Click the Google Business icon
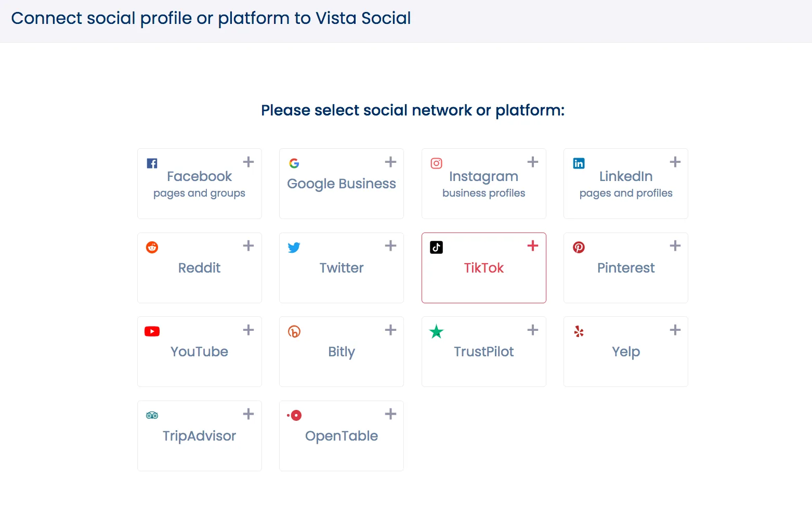This screenshot has height=516, width=812. (294, 163)
